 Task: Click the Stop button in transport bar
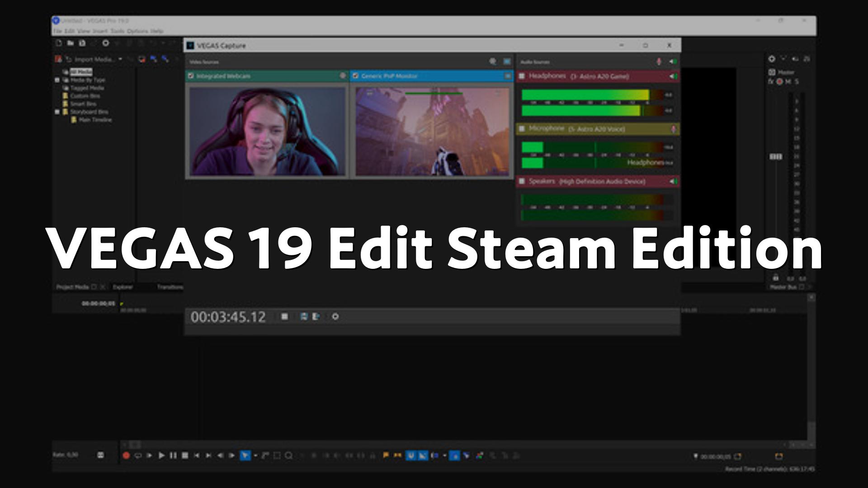pyautogui.click(x=185, y=455)
